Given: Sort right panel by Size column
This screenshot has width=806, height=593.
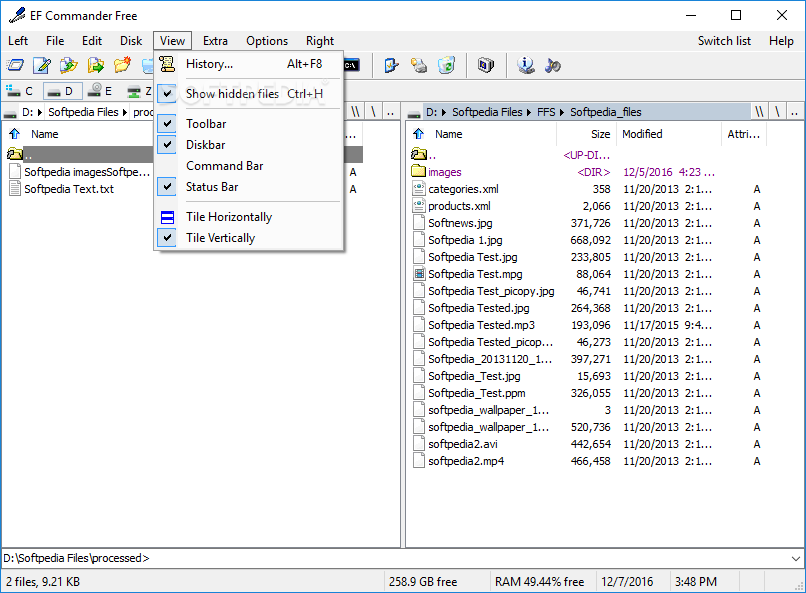Looking at the screenshot, I should click(587, 134).
